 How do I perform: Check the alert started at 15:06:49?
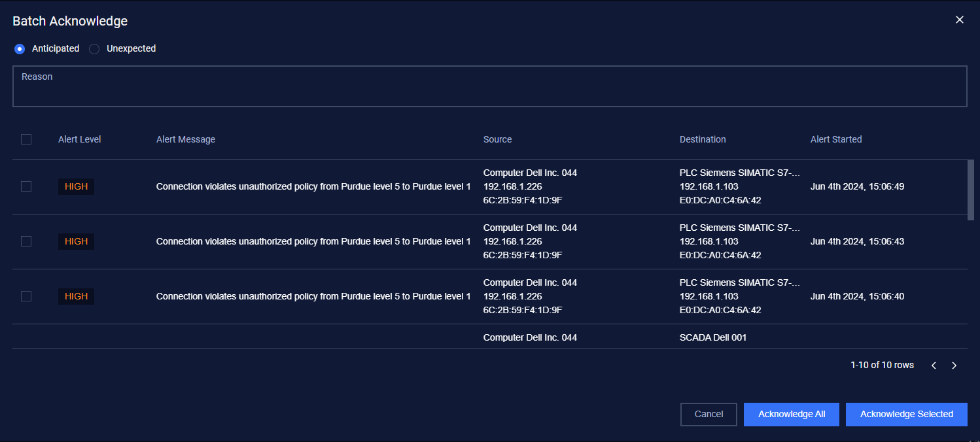26,186
